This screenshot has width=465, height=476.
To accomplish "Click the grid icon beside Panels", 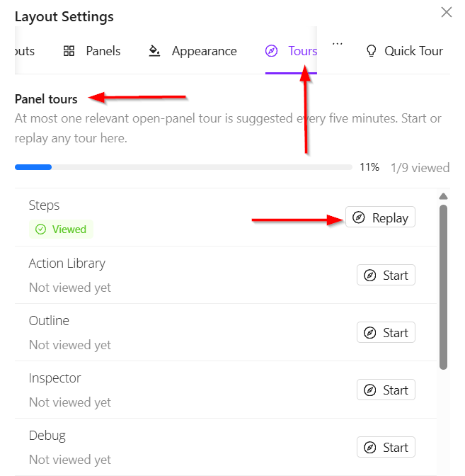I will [69, 51].
